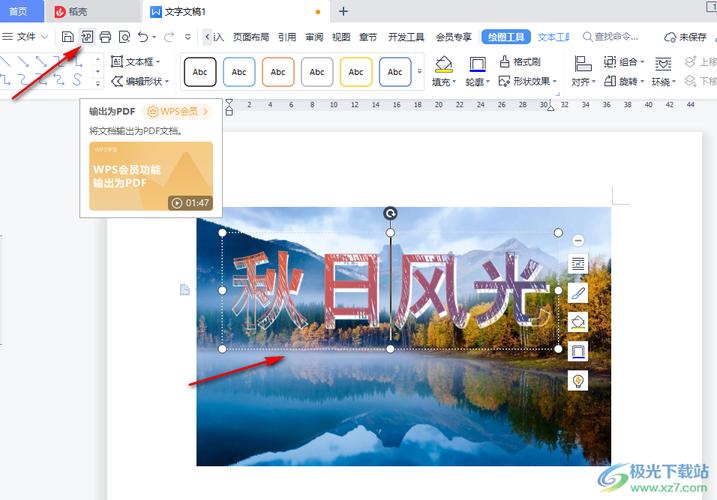Click the layout options icon in floating toolbar
The height and width of the screenshot is (500, 717).
click(578, 263)
